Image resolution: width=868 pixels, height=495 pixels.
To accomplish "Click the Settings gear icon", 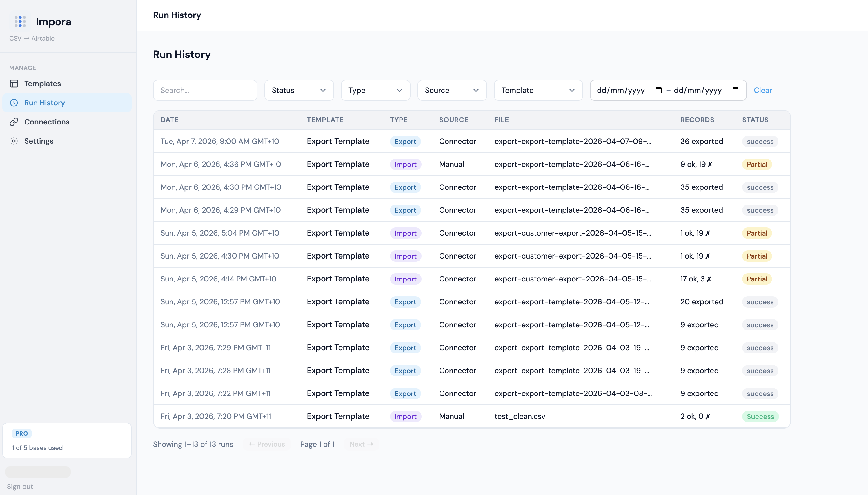I will click(14, 141).
